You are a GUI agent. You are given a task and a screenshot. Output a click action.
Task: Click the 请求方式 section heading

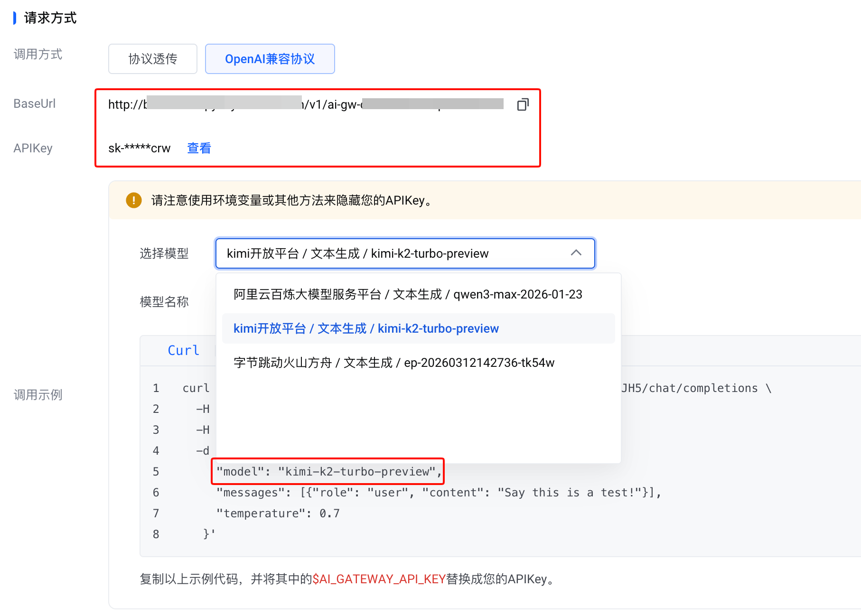50,18
